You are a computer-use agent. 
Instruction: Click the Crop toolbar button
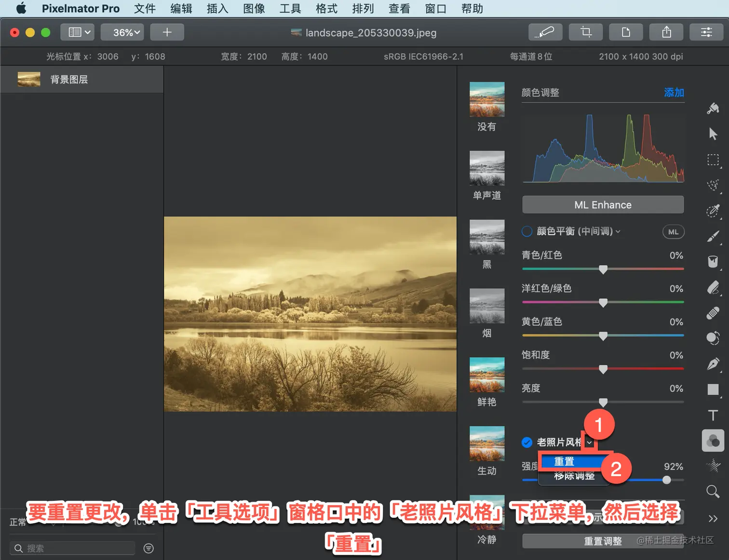click(586, 32)
